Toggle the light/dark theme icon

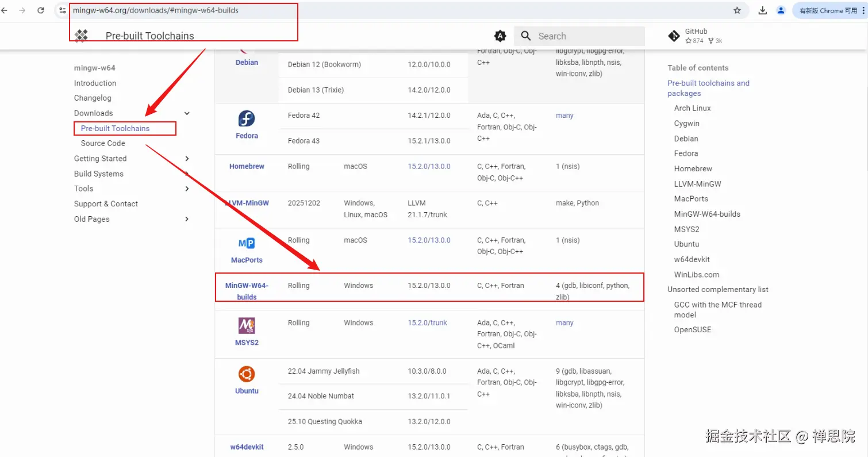(501, 36)
